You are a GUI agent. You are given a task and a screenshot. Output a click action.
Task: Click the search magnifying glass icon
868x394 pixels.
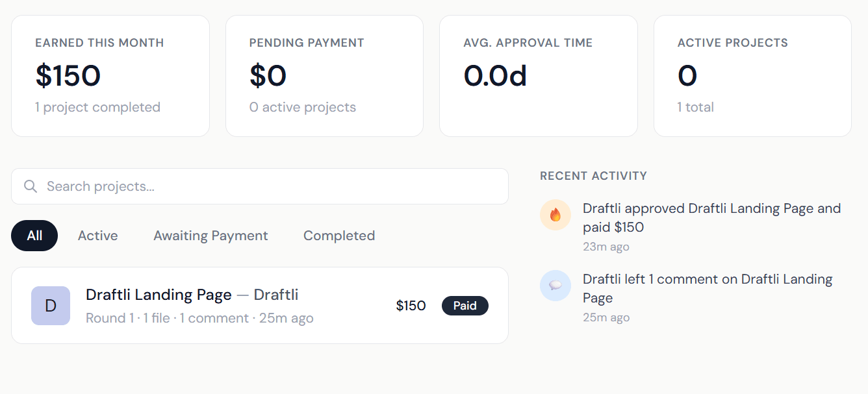(x=30, y=186)
